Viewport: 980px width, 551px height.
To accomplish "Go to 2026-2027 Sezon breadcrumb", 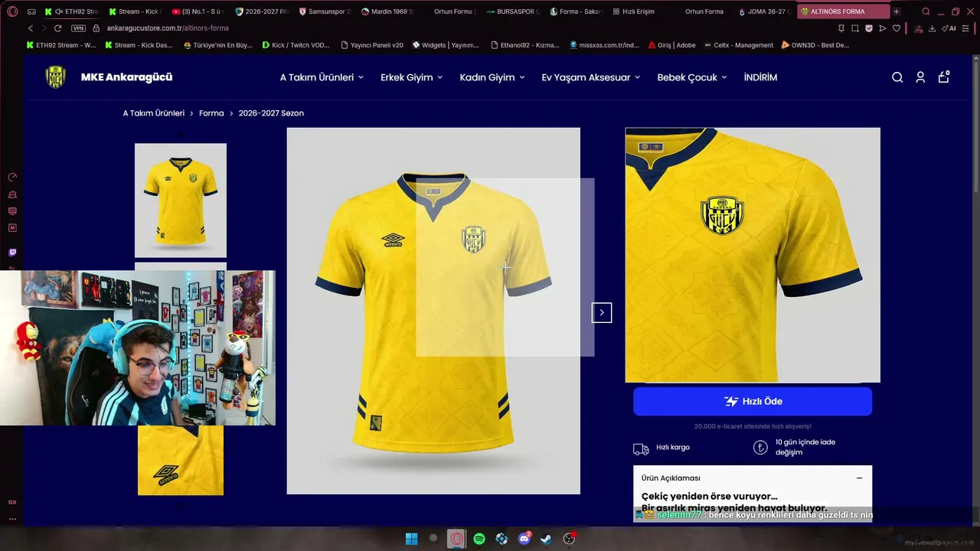I will pos(271,113).
